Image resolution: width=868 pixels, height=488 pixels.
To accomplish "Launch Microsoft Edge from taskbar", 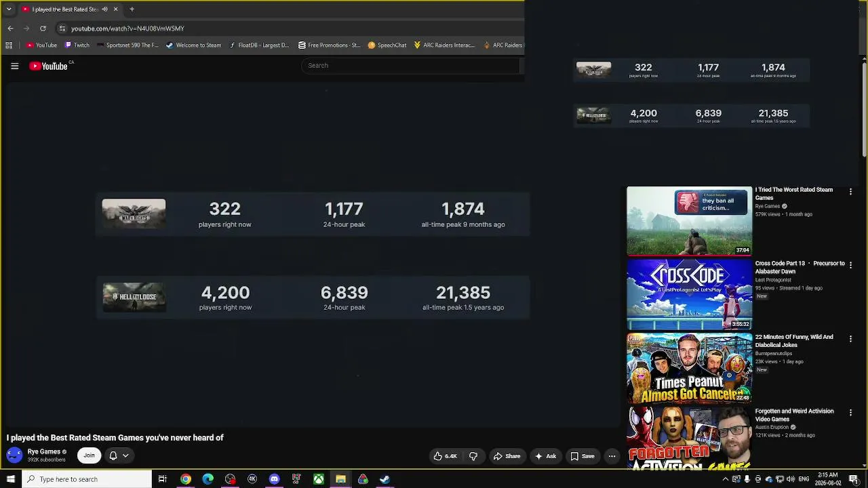I will 208,479.
